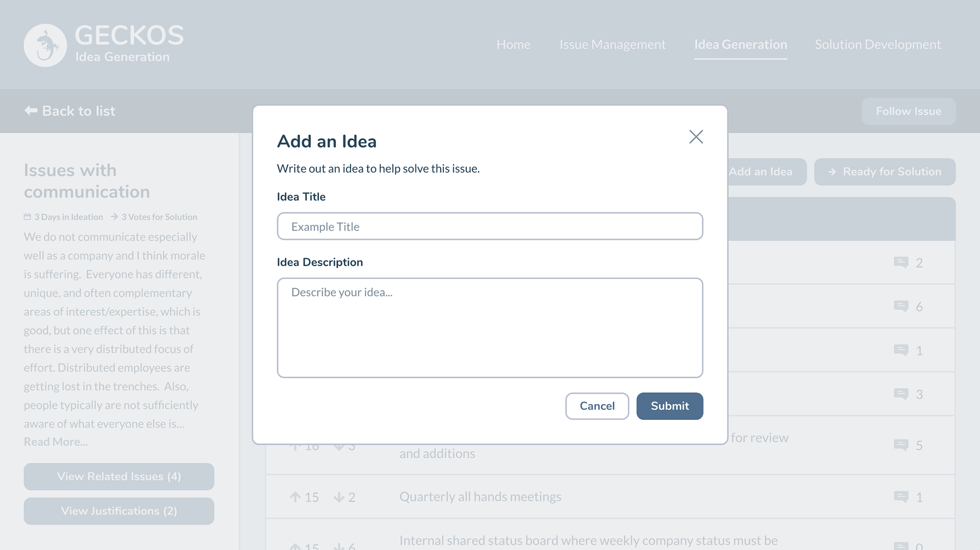The width and height of the screenshot is (980, 550).
Task: Expand the issue text with Read More
Action: tap(56, 442)
